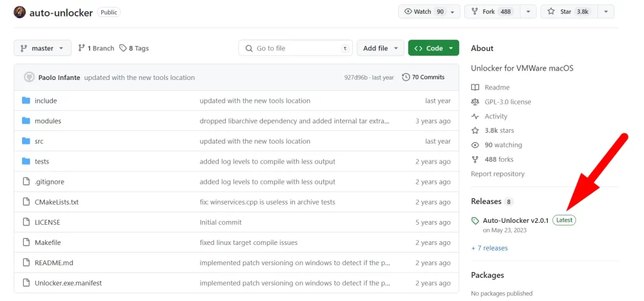Click the Packages heading
This screenshot has height=301, width=644.
[487, 275]
